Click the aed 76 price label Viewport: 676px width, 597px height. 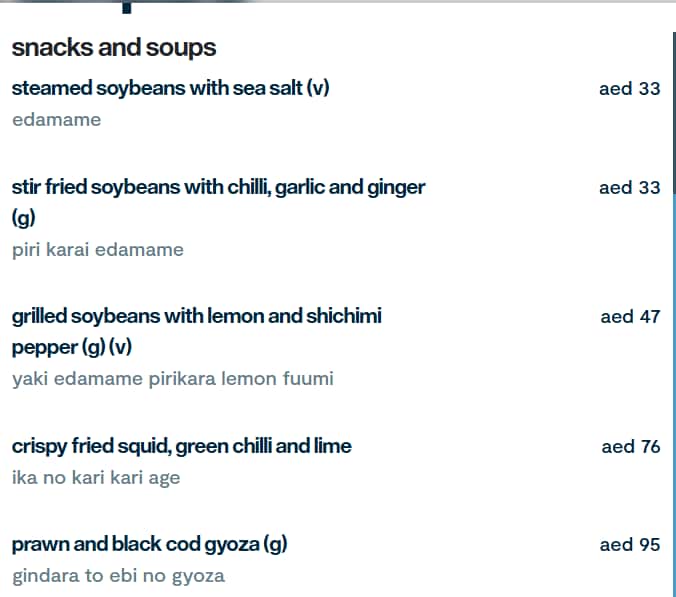(630, 446)
